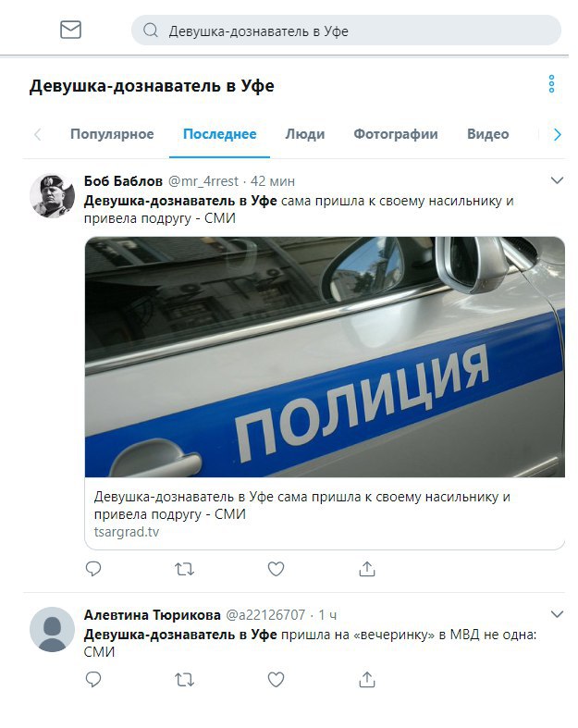Open the Люди tab
The width and height of the screenshot is (578, 728).
tap(304, 134)
